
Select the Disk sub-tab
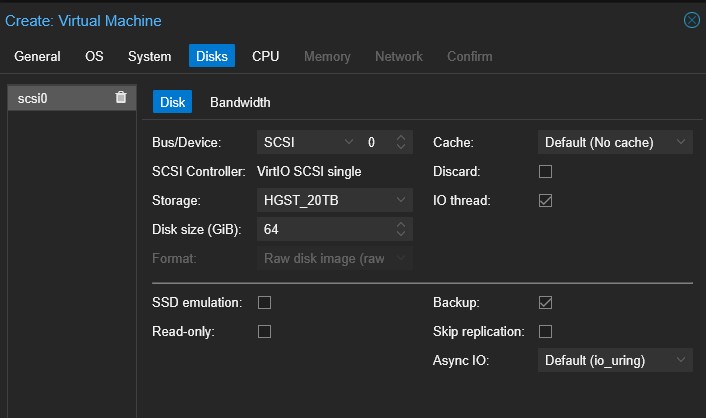(172, 102)
